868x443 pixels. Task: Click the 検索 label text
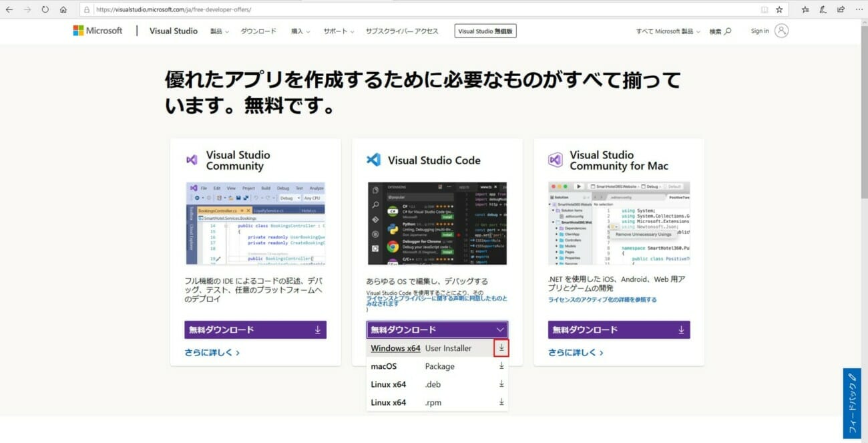(716, 31)
